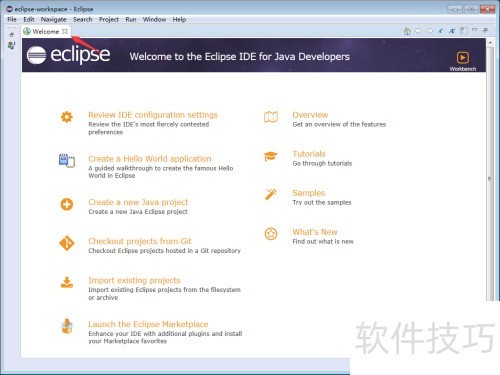Click the Git diamond icon

67,243
